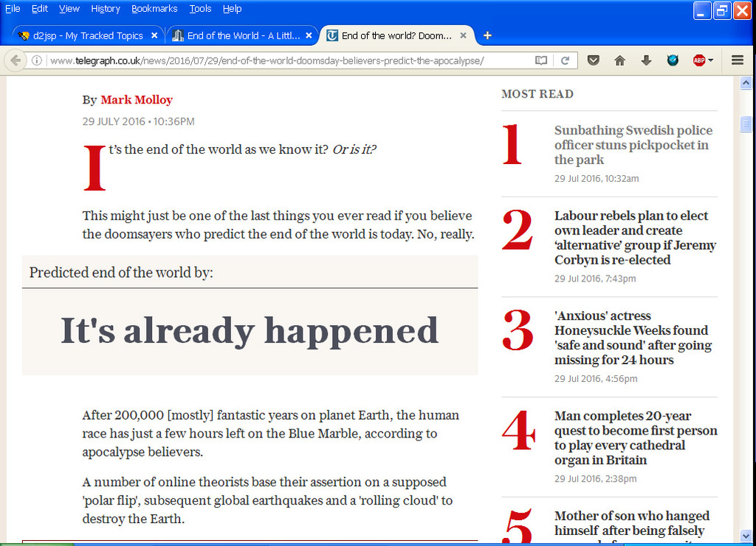
Task: Click the 'It's already happened' countdown text
Action: [x=250, y=331]
